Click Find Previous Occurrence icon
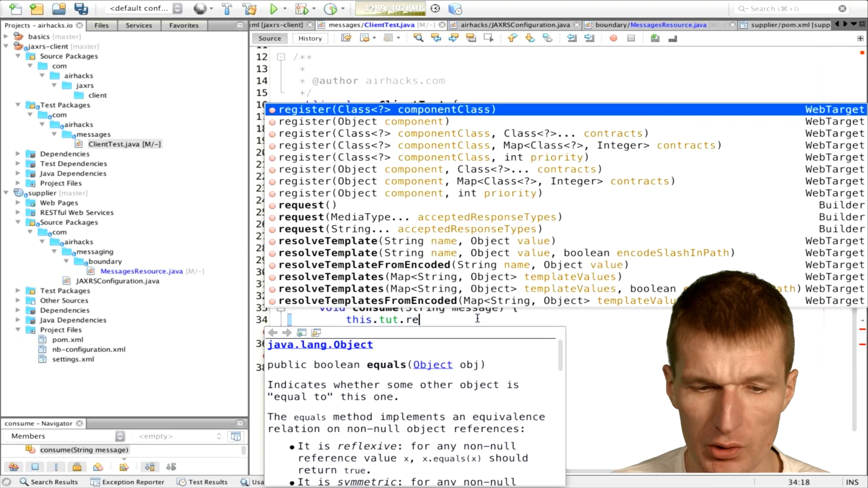Image resolution: width=868 pixels, height=488 pixels. tap(436, 38)
